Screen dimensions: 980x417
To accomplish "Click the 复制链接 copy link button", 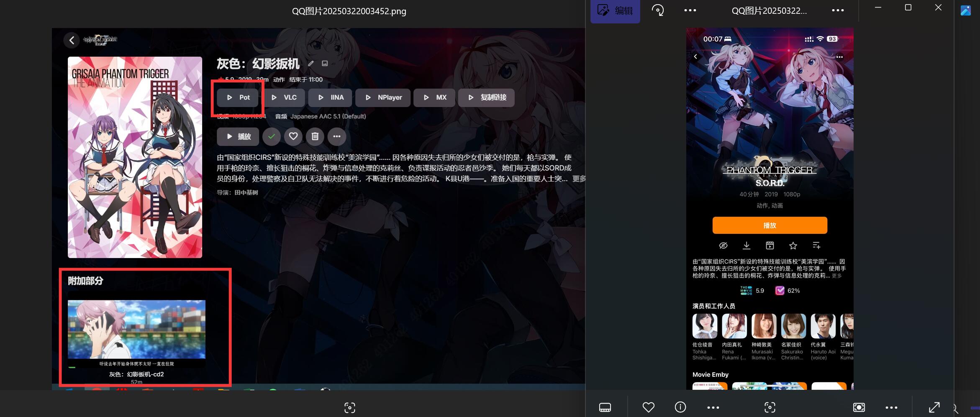I will [486, 97].
